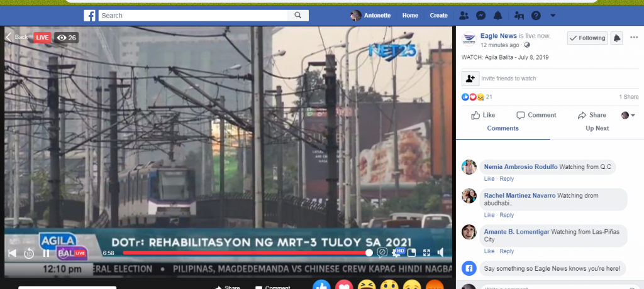The height and width of the screenshot is (289, 644).
Task: Open the Notifications bell in header
Action: click(x=497, y=16)
